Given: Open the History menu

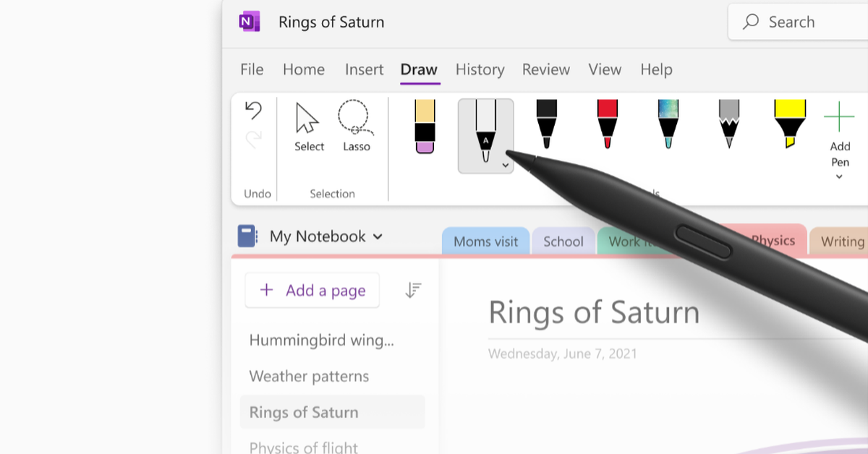Looking at the screenshot, I should (x=480, y=69).
